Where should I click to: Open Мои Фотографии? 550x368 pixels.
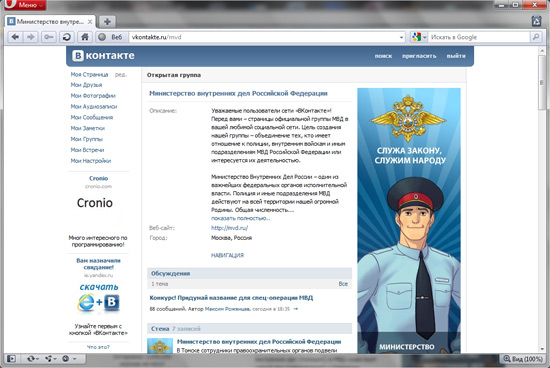(x=93, y=96)
